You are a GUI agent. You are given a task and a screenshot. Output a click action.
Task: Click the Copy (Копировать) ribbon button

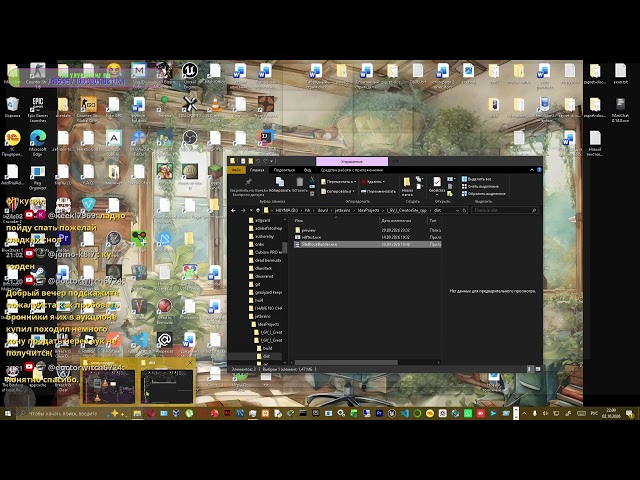pyautogui.click(x=280, y=184)
